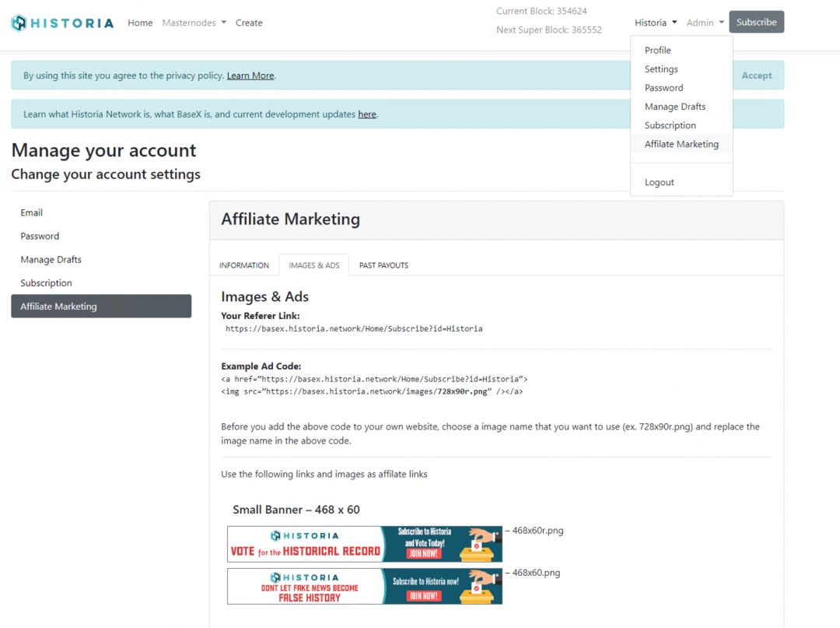Open Manage Drafts from dropdown menu
The image size is (840, 628).
(x=675, y=107)
